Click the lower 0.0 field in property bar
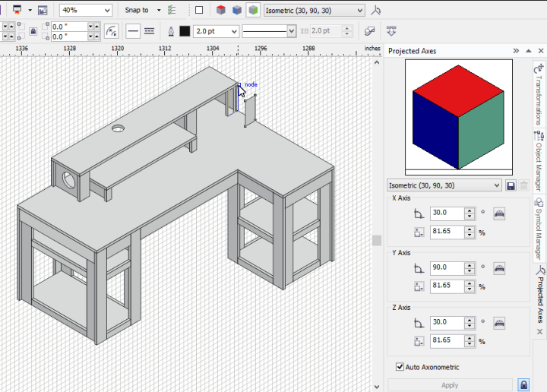 69,36
